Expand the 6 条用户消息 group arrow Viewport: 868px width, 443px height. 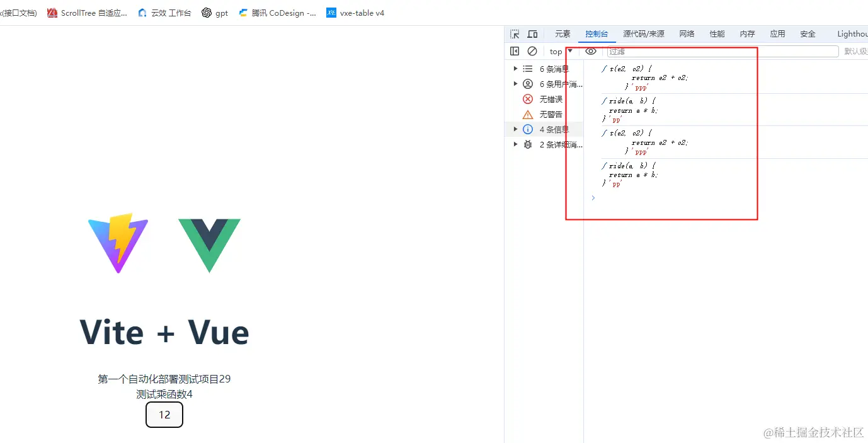coord(515,84)
